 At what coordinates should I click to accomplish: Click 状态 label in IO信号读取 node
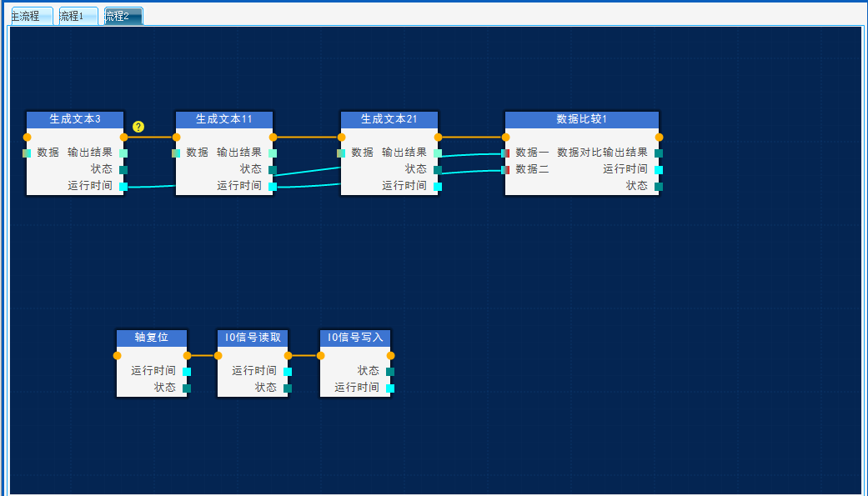click(266, 387)
